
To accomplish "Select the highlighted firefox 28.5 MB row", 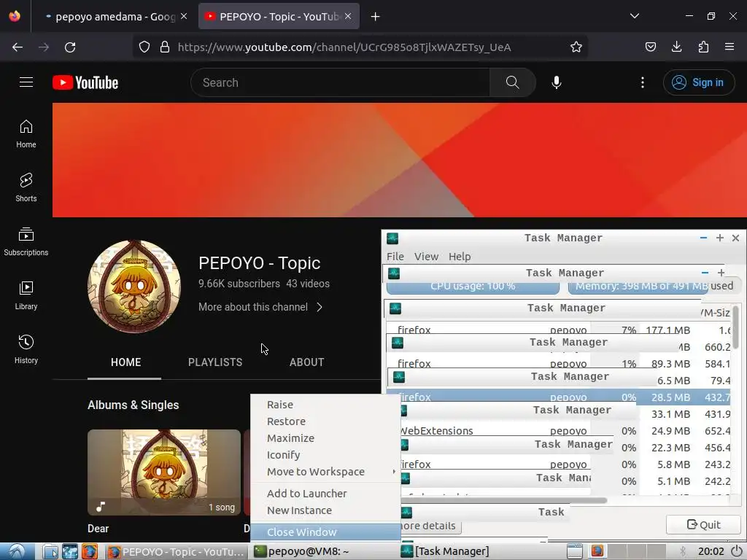I will point(557,397).
